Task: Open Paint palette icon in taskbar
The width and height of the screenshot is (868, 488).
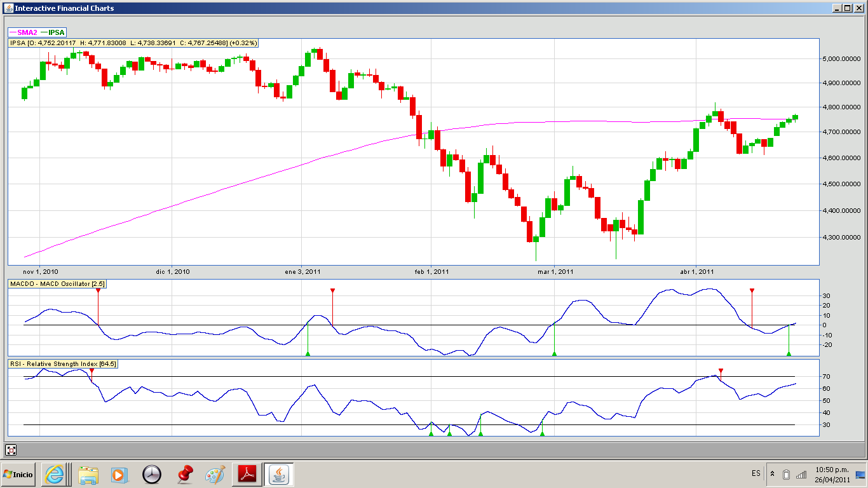Action: (215, 474)
